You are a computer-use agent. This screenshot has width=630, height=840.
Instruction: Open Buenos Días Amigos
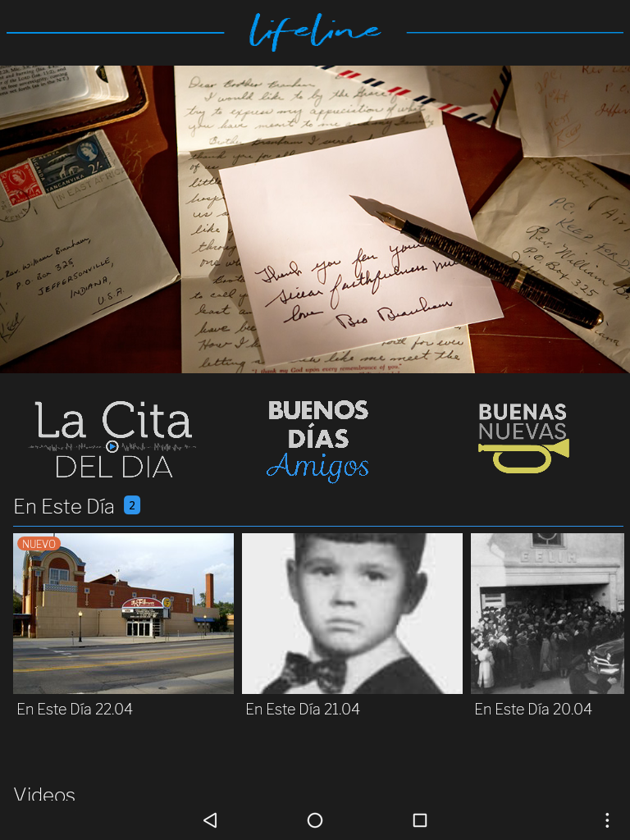[x=317, y=441]
